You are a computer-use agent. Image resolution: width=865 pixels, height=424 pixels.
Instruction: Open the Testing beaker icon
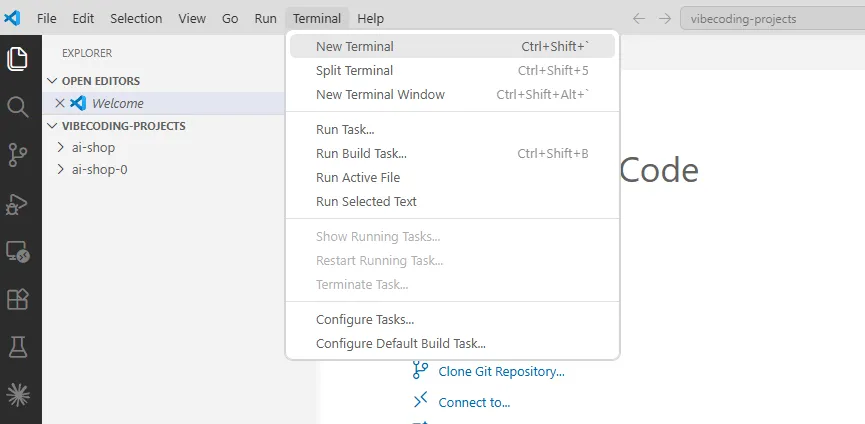tap(18, 347)
